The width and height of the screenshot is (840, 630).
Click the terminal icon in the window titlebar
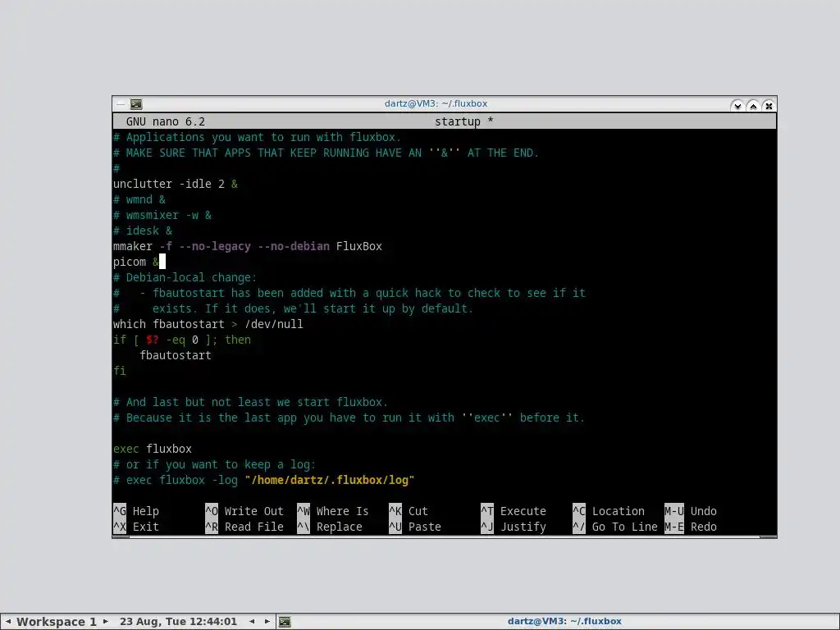[136, 104]
